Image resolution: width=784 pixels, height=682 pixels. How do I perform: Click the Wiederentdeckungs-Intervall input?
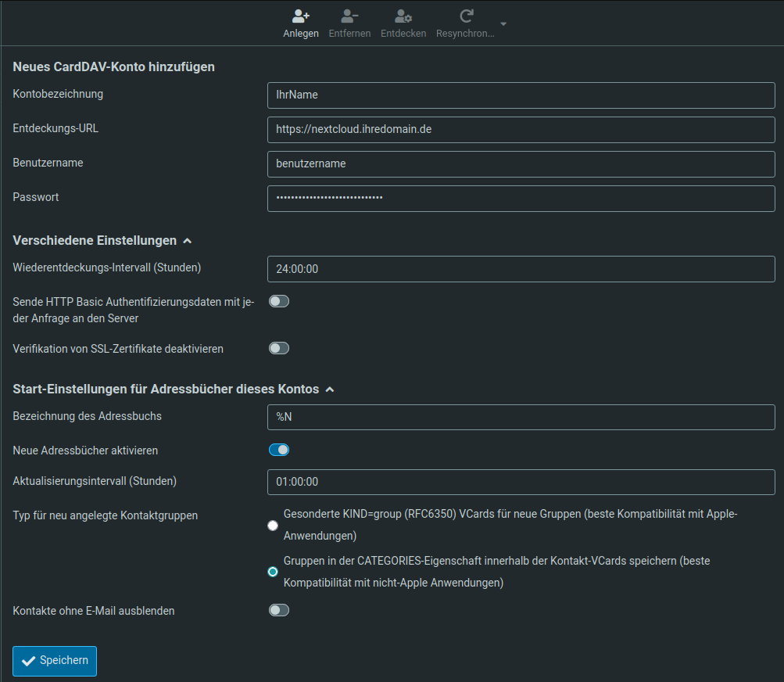521,269
